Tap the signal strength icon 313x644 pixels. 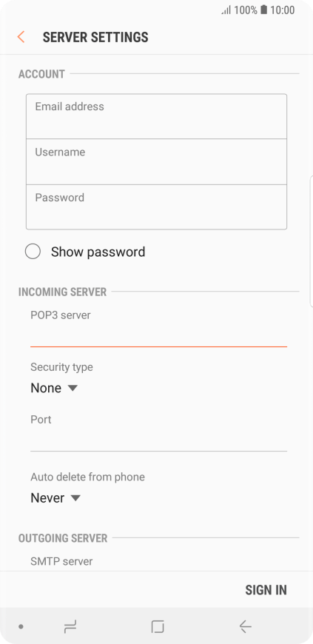tap(226, 10)
